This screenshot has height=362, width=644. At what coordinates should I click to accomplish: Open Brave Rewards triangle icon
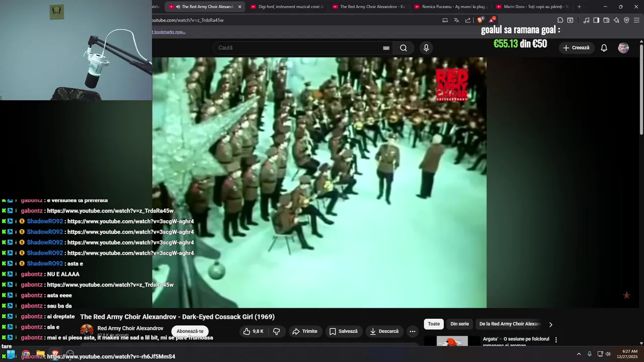492,20
